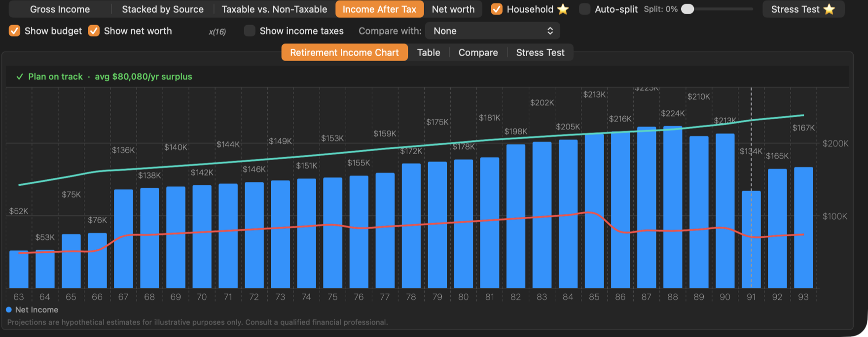
Task: Switch to the Table view
Action: [x=429, y=52]
